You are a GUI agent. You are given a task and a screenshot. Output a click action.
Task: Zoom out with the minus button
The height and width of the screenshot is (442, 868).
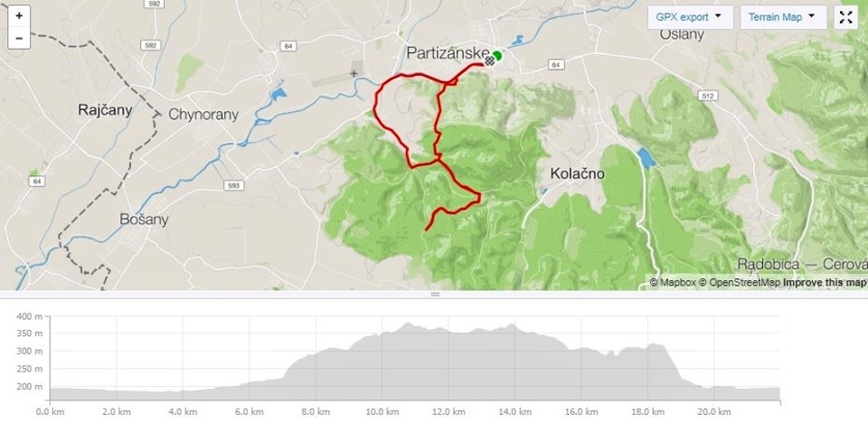tap(19, 38)
